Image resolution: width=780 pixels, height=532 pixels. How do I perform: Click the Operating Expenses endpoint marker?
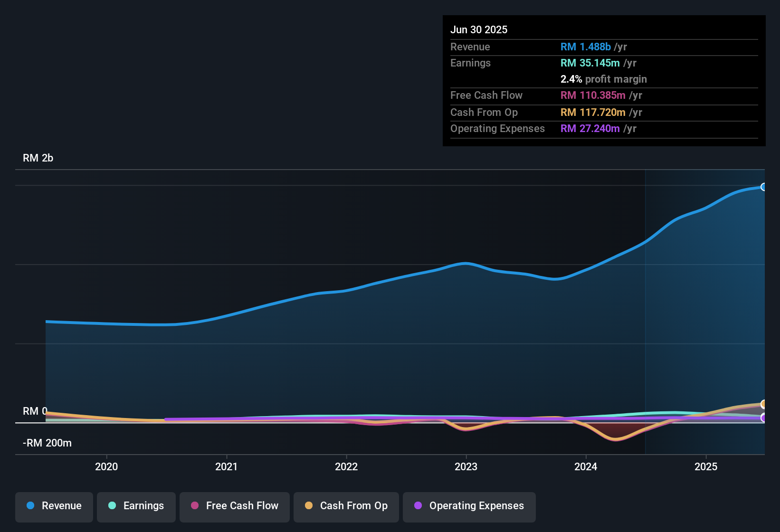pyautogui.click(x=764, y=418)
